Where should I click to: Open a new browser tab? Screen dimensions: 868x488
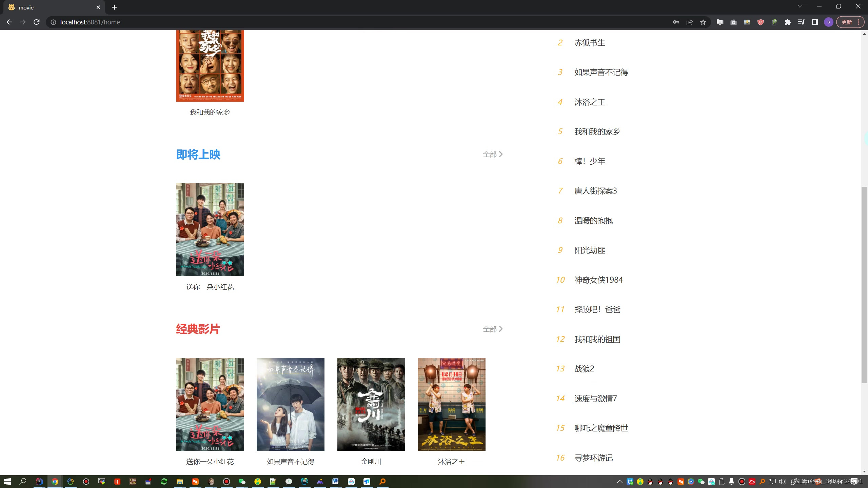point(114,7)
